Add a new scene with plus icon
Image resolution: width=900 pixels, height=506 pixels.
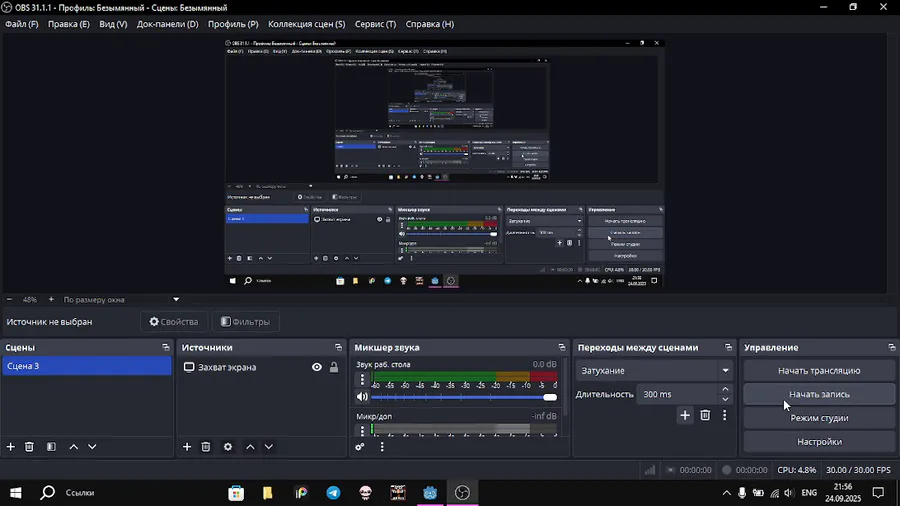point(10,446)
